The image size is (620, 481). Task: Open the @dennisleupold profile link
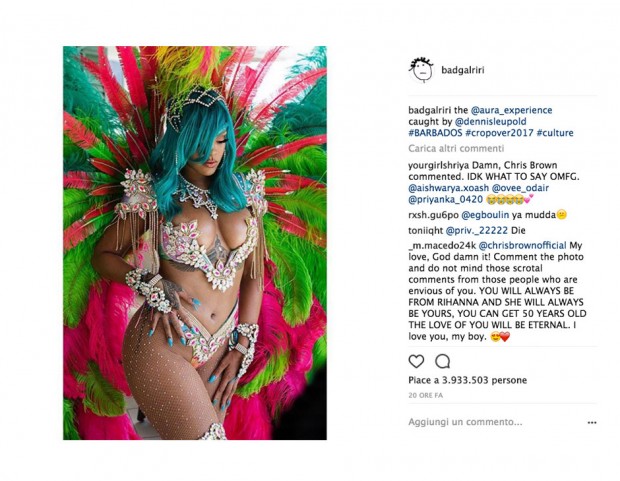coord(490,121)
